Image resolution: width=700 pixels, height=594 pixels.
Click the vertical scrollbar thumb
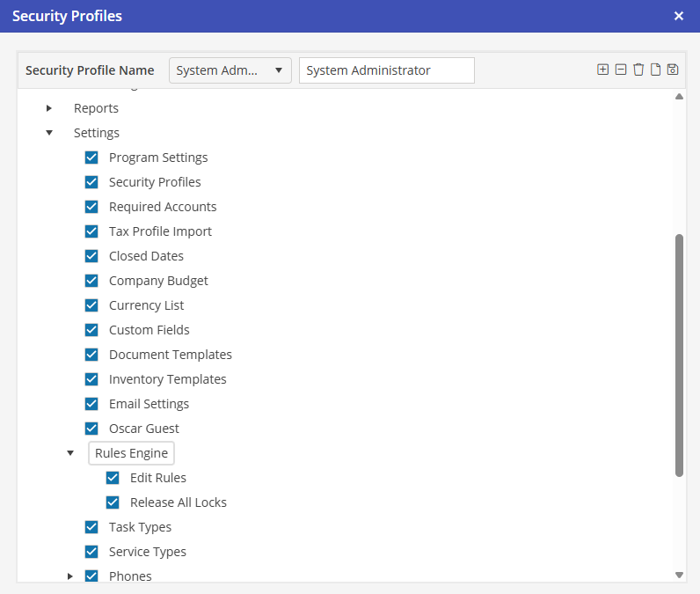pyautogui.click(x=679, y=355)
